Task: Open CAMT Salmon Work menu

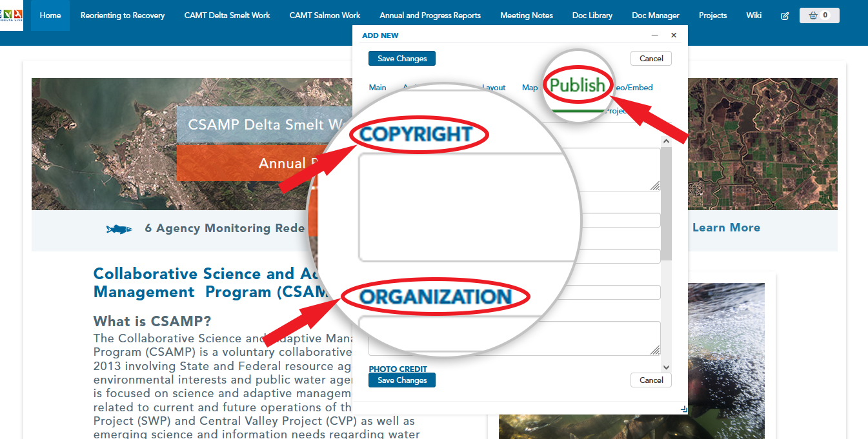Action: 325,15
